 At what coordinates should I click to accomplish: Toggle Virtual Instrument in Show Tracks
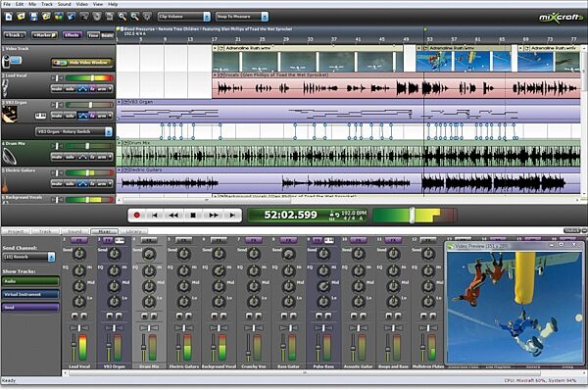click(x=30, y=294)
